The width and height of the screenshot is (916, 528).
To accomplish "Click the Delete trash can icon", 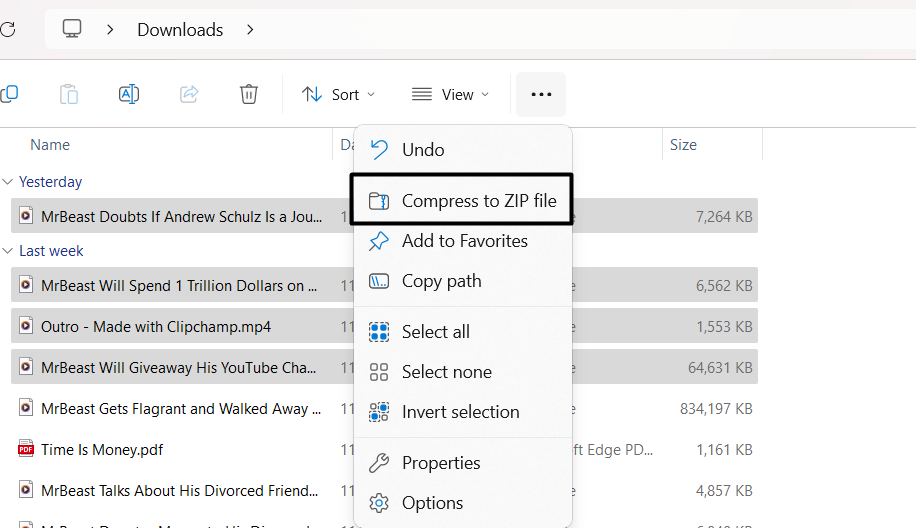I will coord(249,94).
